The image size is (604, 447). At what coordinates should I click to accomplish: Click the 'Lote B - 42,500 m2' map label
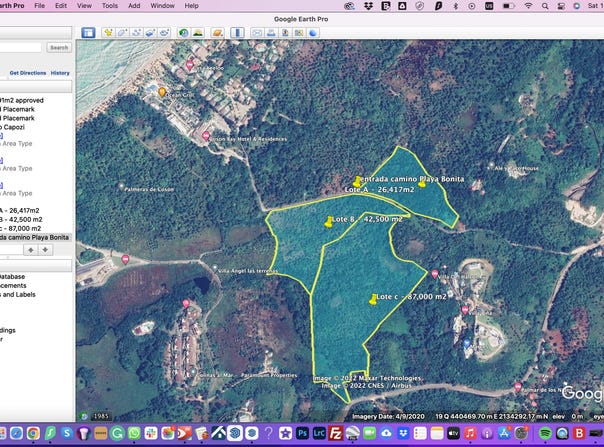click(x=367, y=219)
